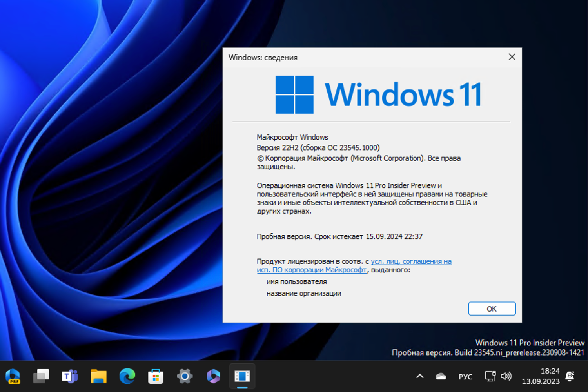Viewport: 588px width, 392px height.
Task: Launch Microsoft Edge Insider Preview from taskbar
Action: click(14, 376)
